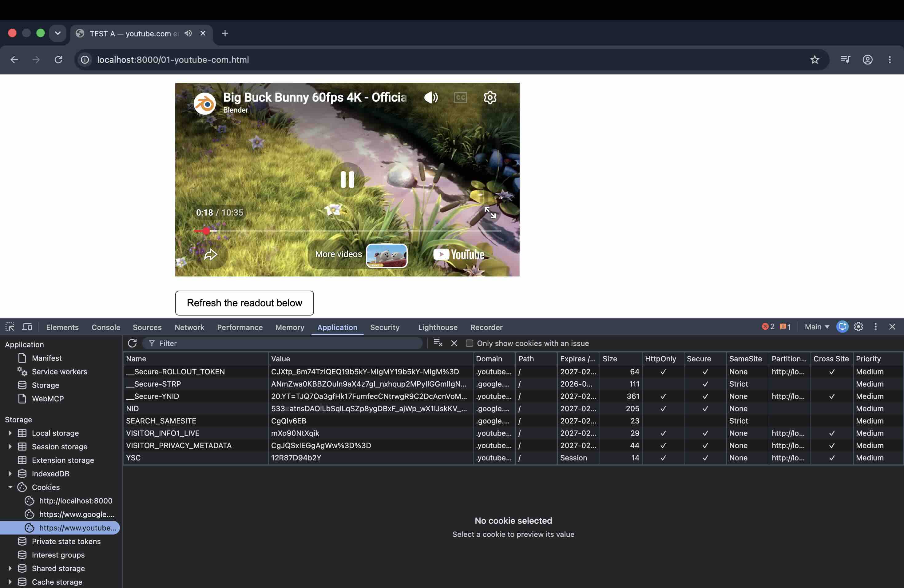Click the refresh cookies icon
This screenshot has width=904, height=588.
(132, 343)
